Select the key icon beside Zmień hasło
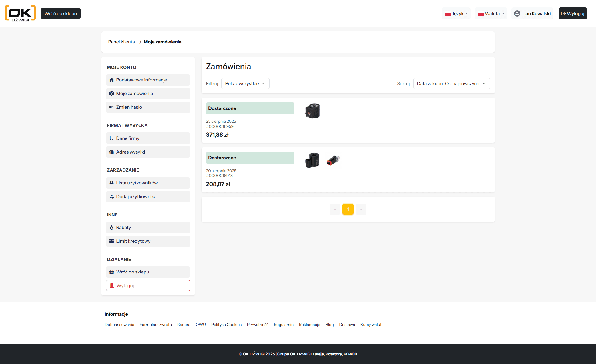Screen dimensions: 596x364 pyautogui.click(x=112, y=107)
